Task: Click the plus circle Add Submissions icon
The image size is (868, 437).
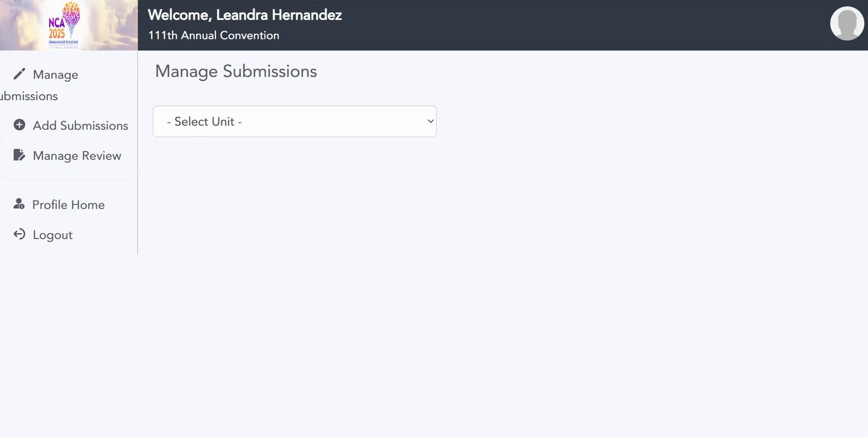Action: point(19,125)
